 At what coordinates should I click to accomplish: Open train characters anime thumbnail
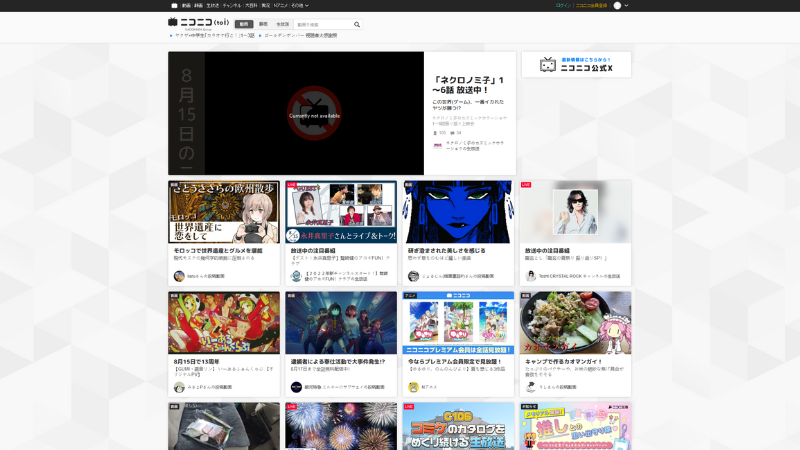pos(341,323)
